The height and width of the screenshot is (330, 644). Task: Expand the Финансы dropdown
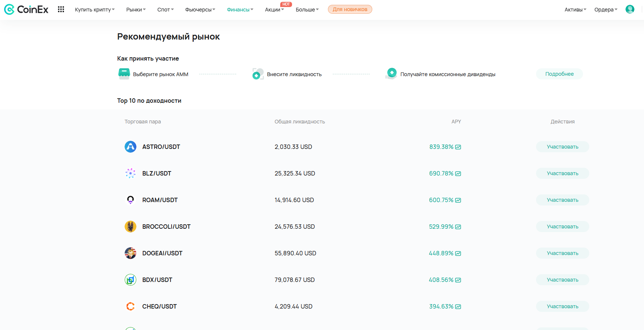[240, 10]
